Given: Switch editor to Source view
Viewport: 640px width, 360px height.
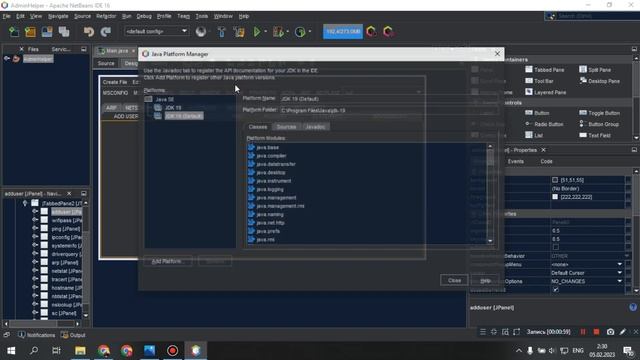Looking at the screenshot, I should coord(106,63).
